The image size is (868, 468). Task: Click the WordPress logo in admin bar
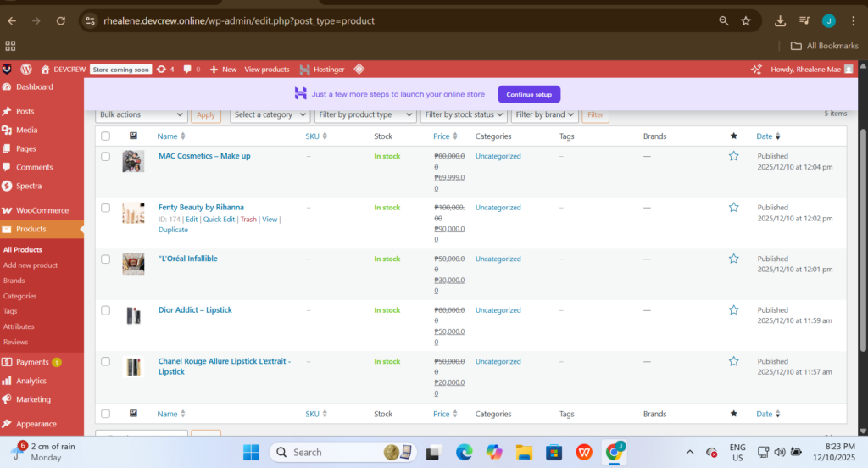point(26,69)
